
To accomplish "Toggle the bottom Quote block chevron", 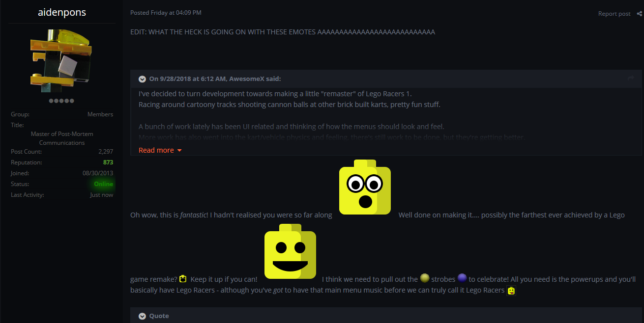I will (142, 316).
